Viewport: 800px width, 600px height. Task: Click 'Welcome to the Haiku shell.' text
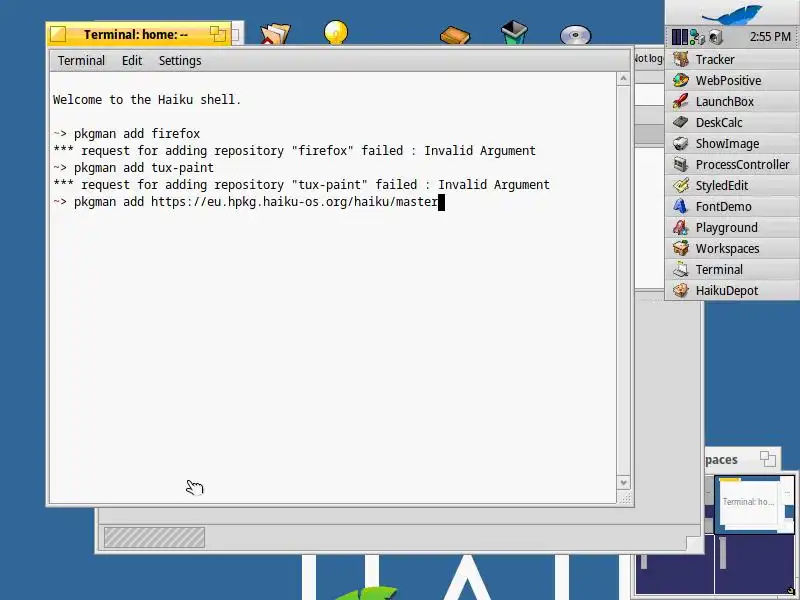(x=147, y=99)
